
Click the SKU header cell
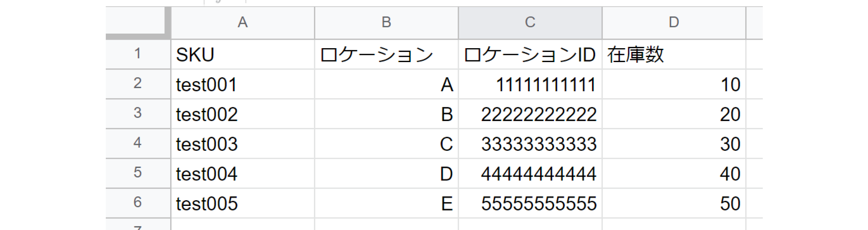242,54
